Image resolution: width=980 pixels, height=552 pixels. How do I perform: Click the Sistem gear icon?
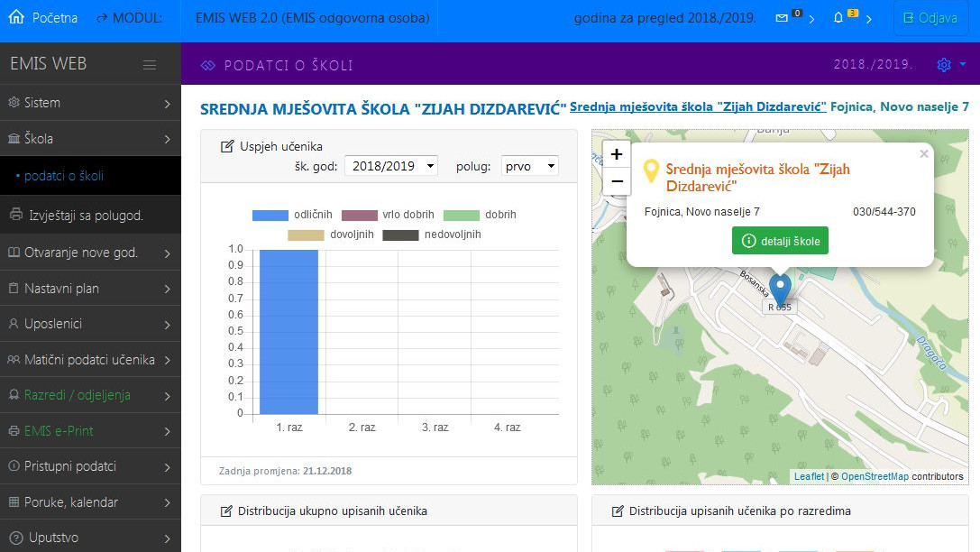[x=14, y=103]
